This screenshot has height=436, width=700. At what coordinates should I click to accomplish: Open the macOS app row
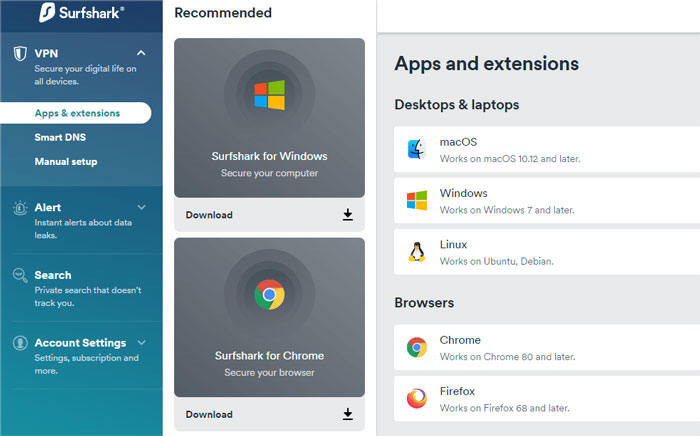[547, 149]
